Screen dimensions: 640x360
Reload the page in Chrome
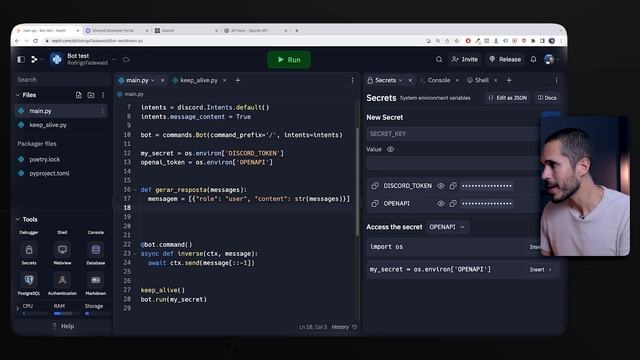pos(36,41)
